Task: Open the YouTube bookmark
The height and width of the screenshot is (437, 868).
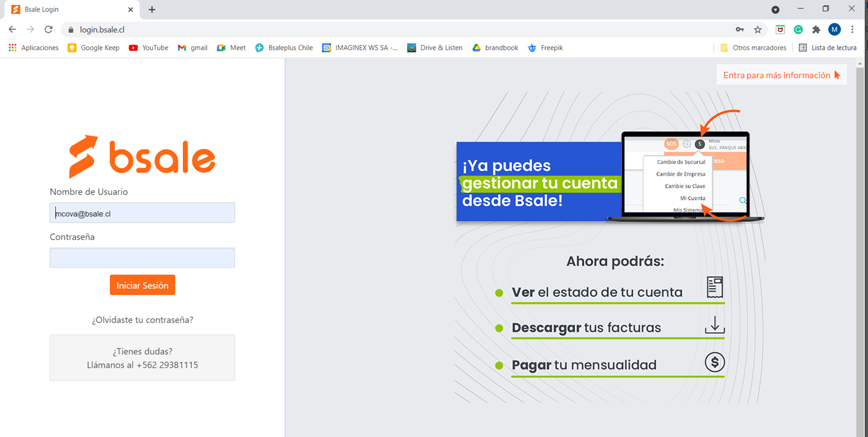Action: coord(149,48)
